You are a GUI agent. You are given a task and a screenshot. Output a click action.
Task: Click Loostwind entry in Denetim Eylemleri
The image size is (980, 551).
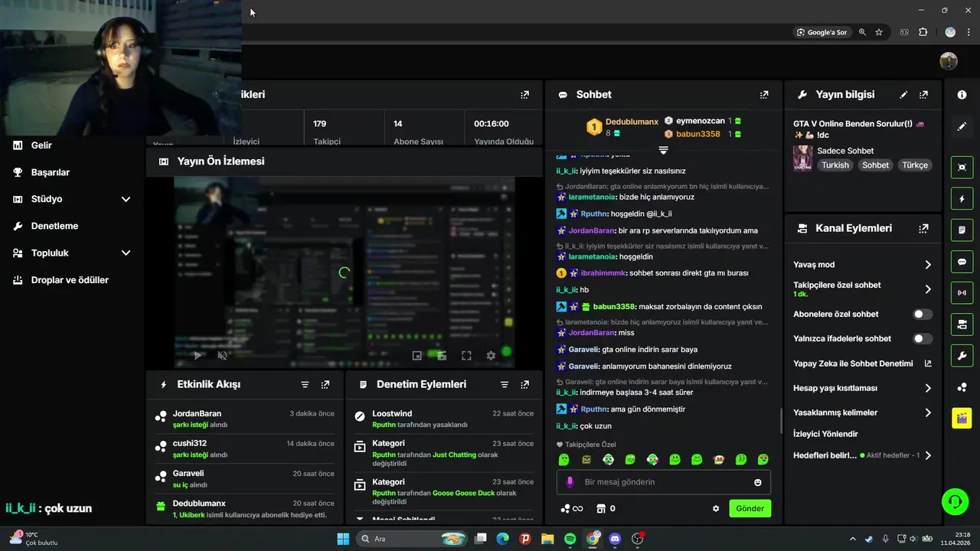444,419
